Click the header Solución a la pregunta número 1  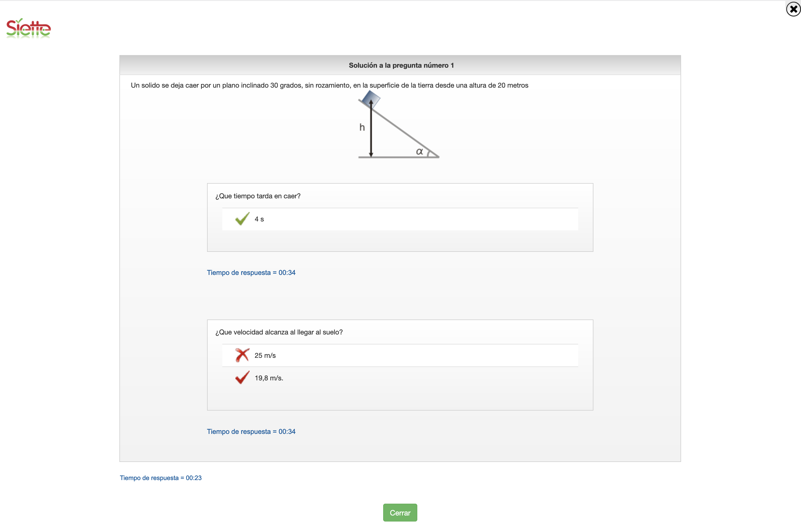click(x=401, y=65)
